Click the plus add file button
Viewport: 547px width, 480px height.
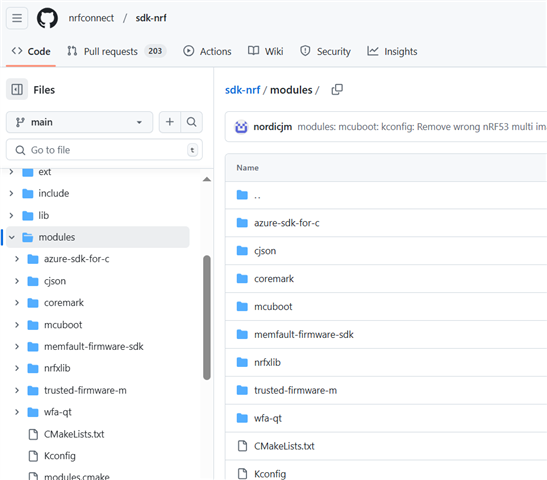tap(170, 122)
